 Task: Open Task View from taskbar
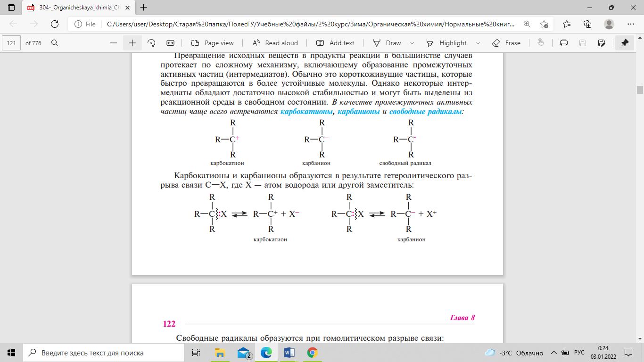[x=196, y=353]
